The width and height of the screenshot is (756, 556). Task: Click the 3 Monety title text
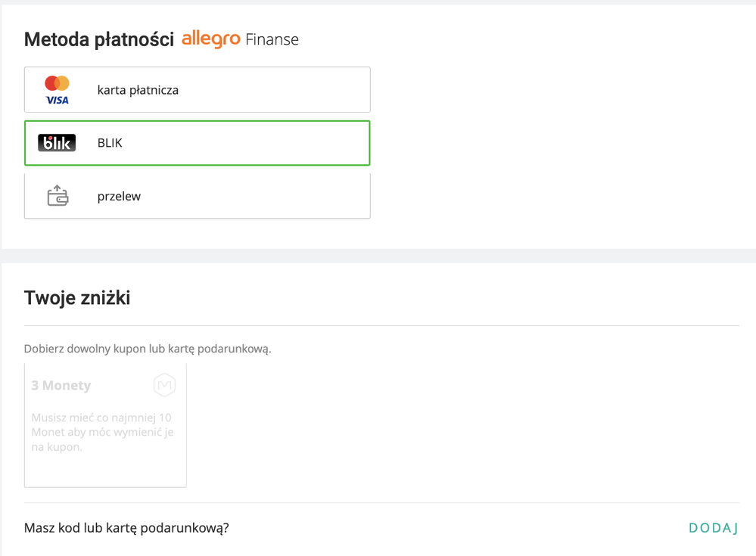coord(61,386)
